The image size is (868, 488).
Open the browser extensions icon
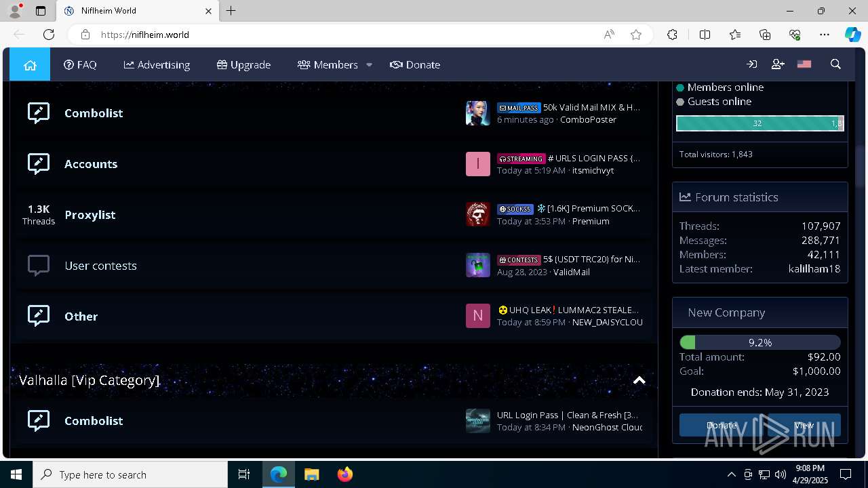tap(672, 35)
